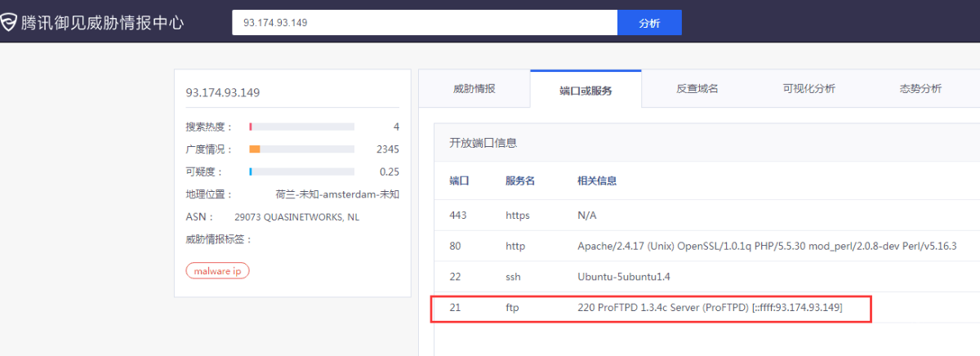Click the malware ip tag
Viewport: 980px width, 356px height.
218,271
